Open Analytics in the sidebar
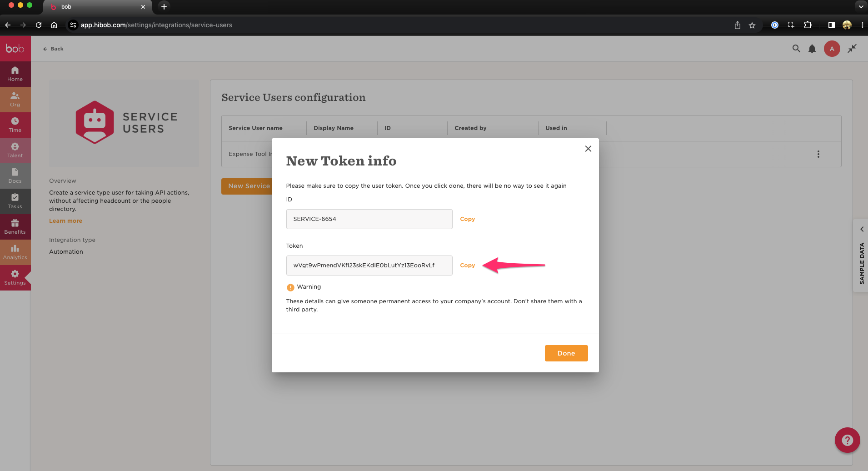Screen dimensions: 868x471 coord(15,252)
